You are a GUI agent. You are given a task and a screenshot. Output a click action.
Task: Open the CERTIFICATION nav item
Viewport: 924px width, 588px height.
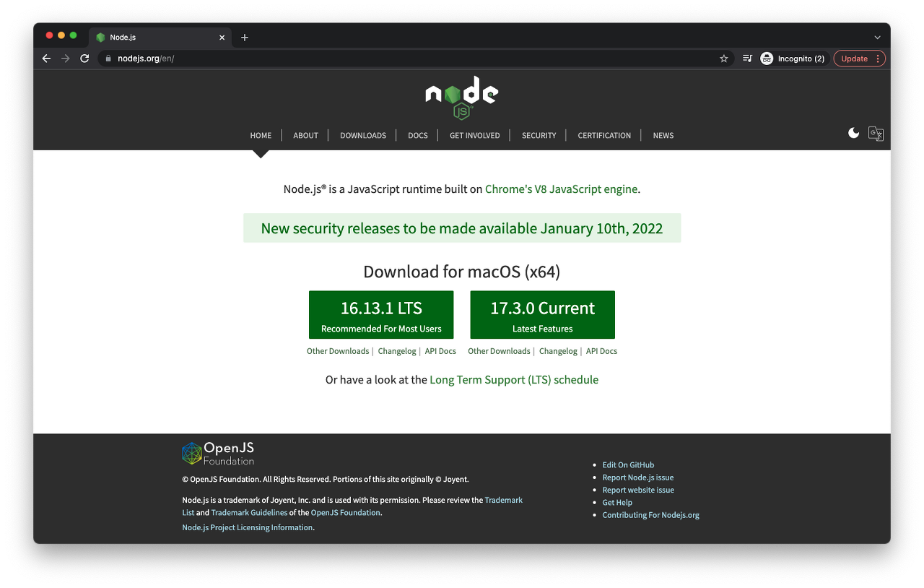tap(604, 136)
